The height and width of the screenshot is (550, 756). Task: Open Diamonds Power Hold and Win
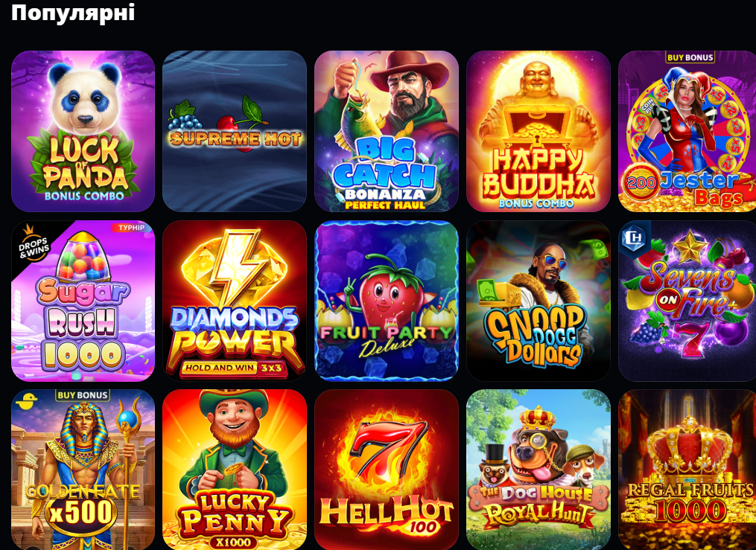pos(235,301)
